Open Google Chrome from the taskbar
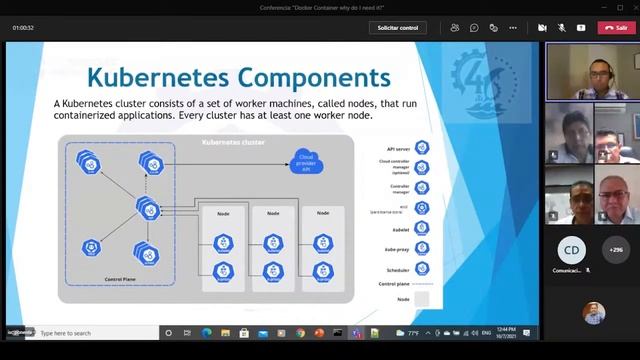 (x=300, y=333)
